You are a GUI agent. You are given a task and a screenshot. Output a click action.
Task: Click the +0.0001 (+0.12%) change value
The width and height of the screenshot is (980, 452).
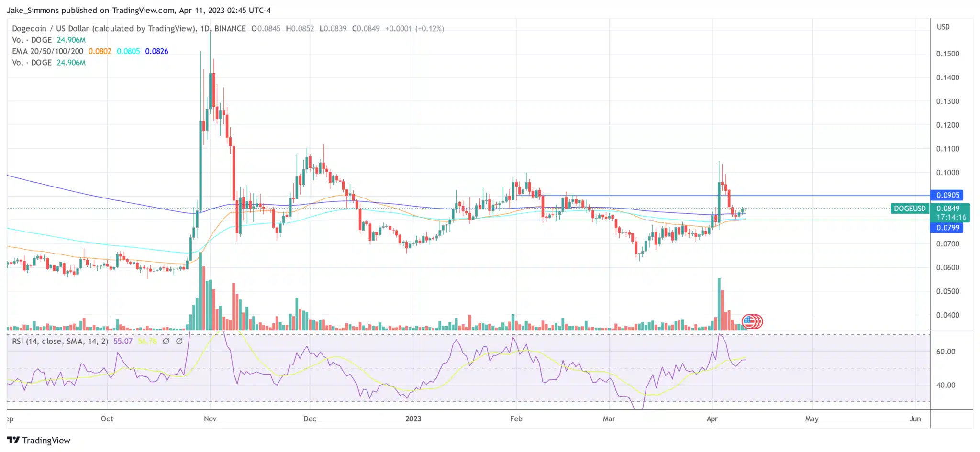[414, 29]
